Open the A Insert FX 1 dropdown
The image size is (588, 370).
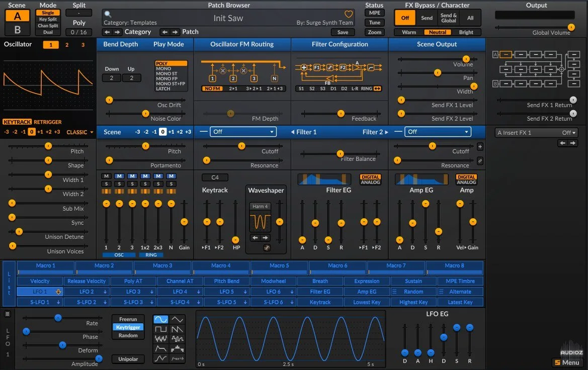pos(537,133)
